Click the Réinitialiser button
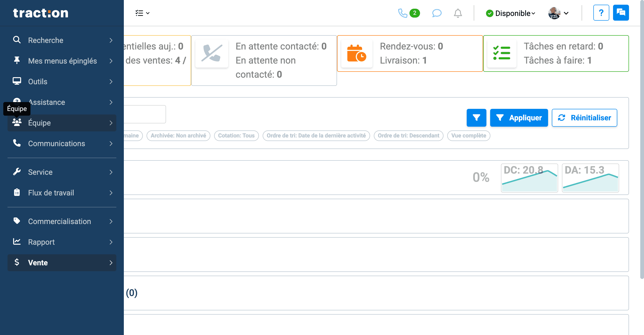The height and width of the screenshot is (335, 644). tap(584, 118)
